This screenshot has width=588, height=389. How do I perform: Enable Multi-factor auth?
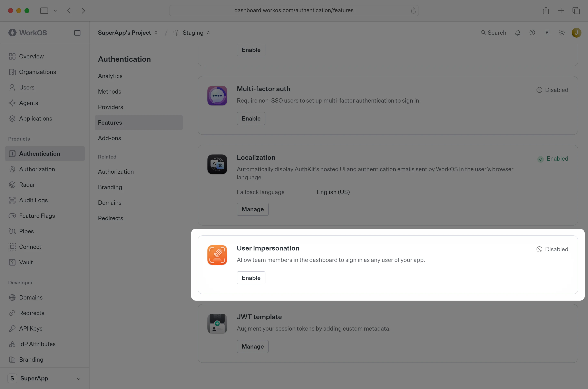pos(251,118)
